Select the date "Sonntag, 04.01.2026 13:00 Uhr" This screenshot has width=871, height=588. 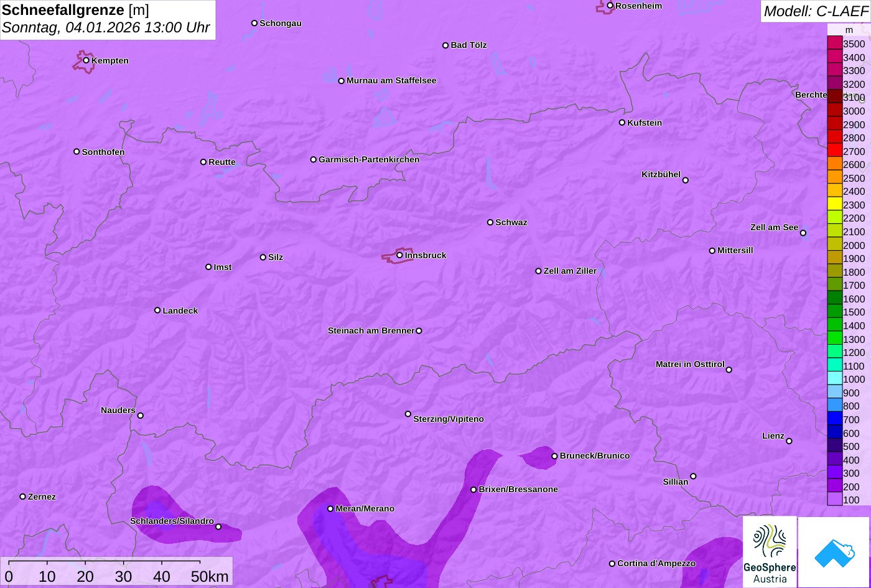(x=106, y=28)
